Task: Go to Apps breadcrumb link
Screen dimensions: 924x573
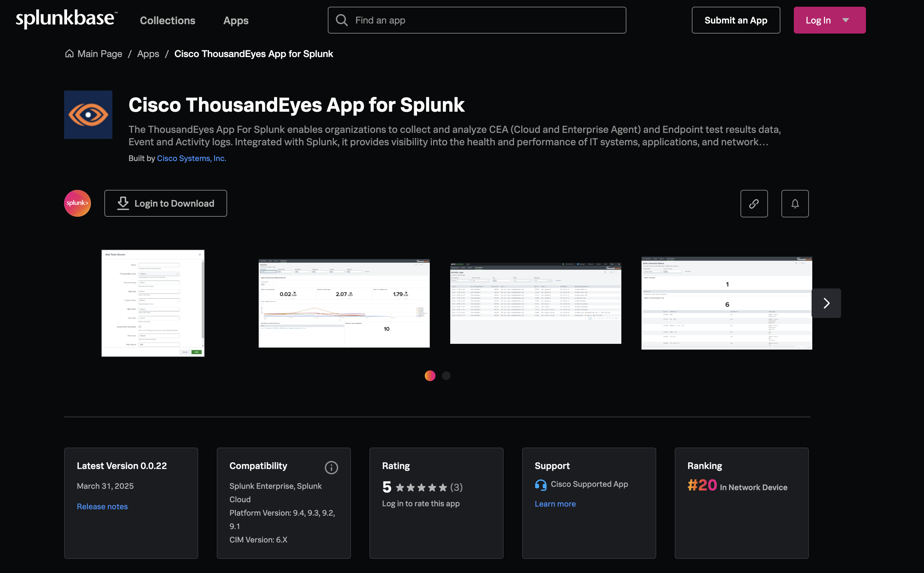Action: [x=148, y=54]
